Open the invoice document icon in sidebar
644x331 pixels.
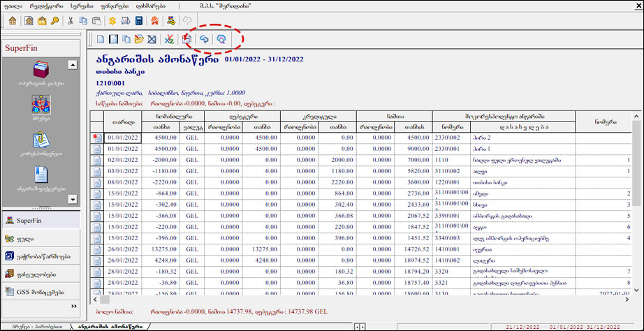(41, 175)
